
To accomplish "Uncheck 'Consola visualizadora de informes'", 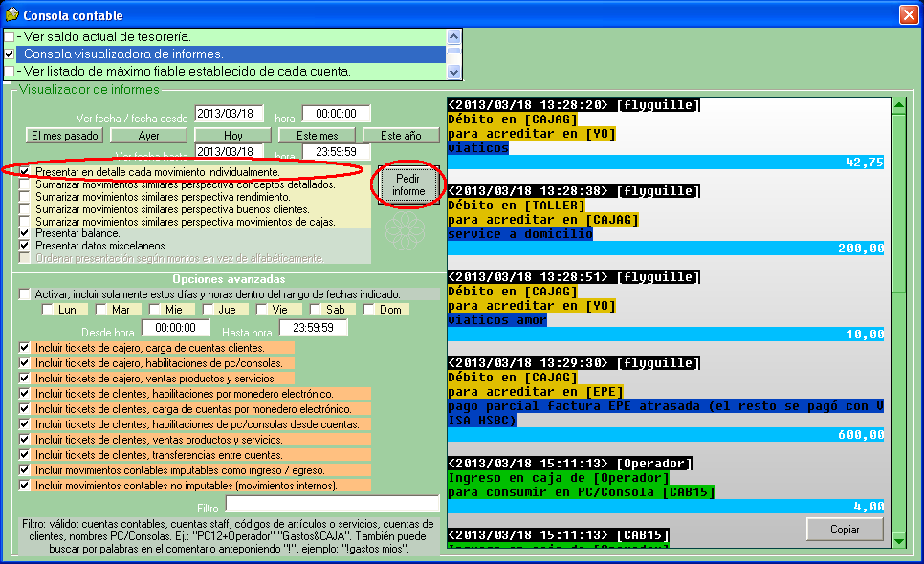I will [x=10, y=54].
